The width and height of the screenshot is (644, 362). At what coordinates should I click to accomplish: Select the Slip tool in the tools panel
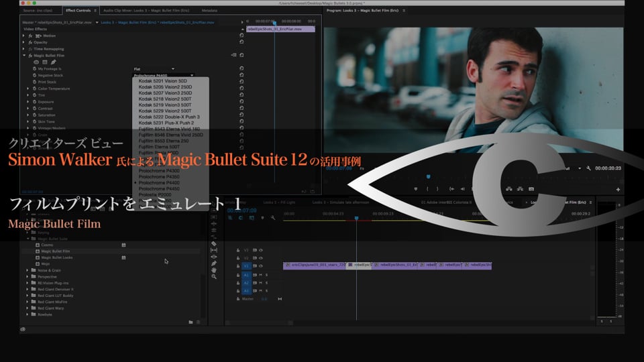[x=213, y=250]
